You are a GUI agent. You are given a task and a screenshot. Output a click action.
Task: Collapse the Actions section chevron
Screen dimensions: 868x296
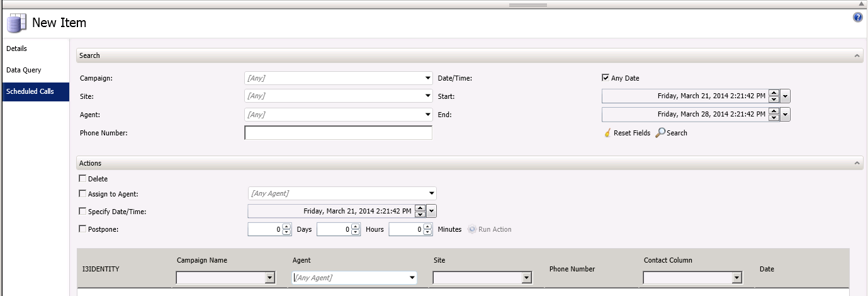coord(857,164)
